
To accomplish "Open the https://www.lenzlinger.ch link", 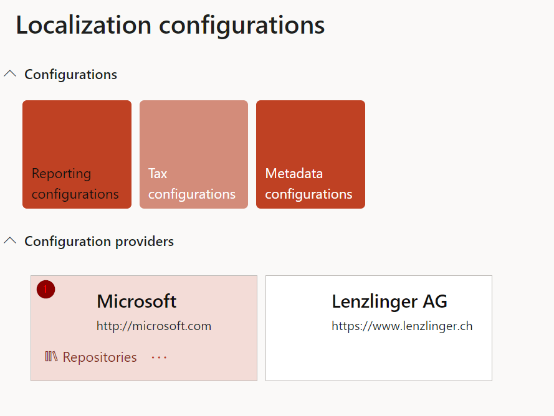I will 402,326.
